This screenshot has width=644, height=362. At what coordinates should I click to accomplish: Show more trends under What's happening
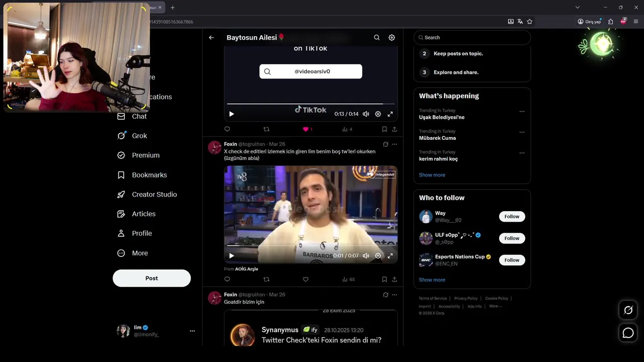click(432, 175)
